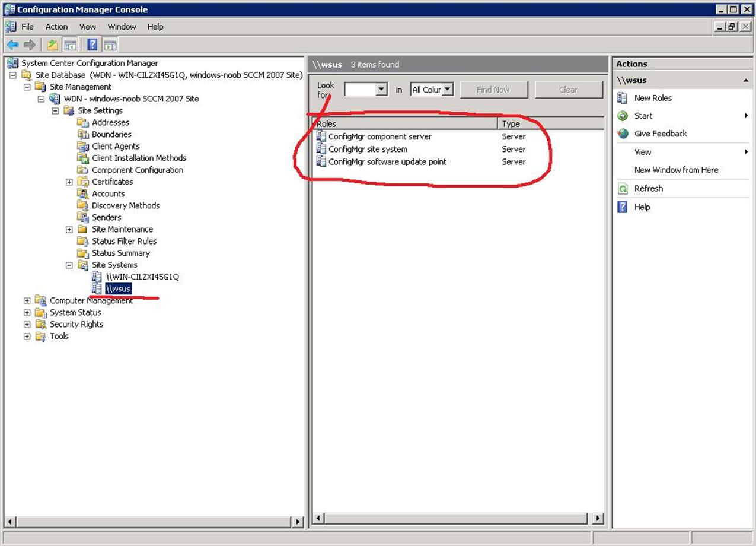Click the ConfigMgr site system role icon

[x=321, y=149]
